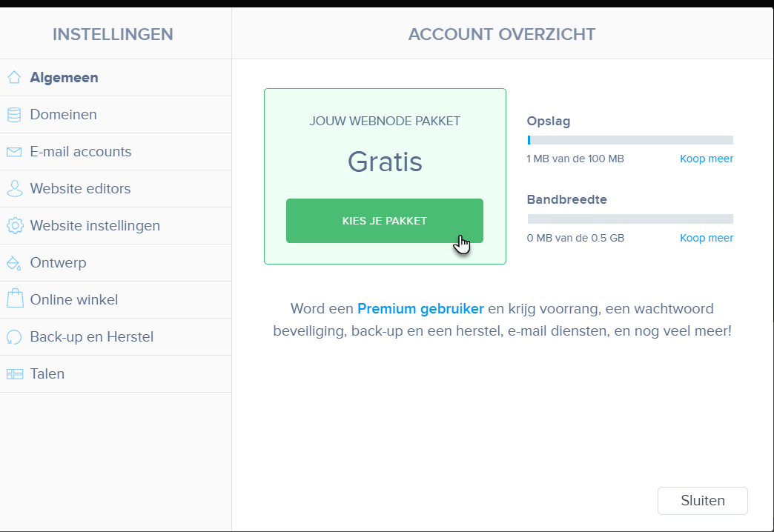Click the Bandbreedte label
Screen dimensions: 774x532
(x=566, y=199)
